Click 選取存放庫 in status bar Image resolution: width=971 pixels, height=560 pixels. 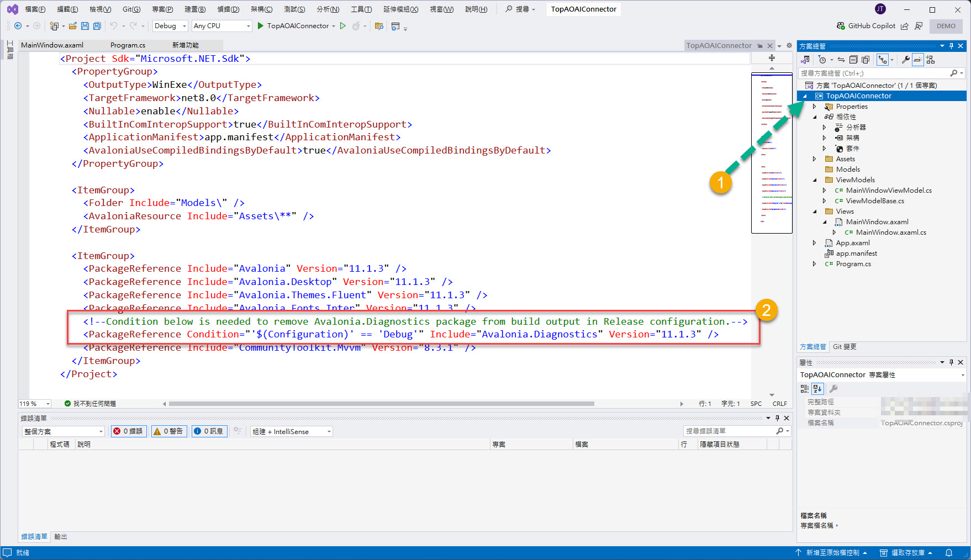[x=906, y=553]
